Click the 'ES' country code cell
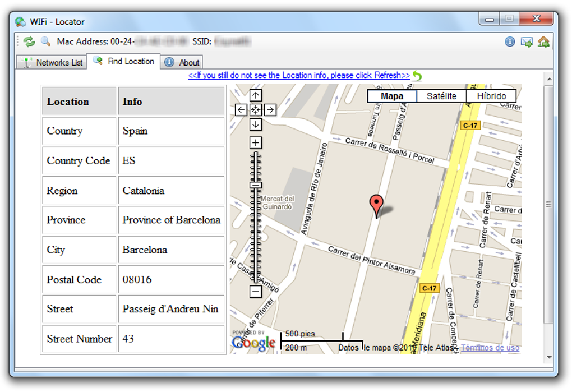 (171, 161)
